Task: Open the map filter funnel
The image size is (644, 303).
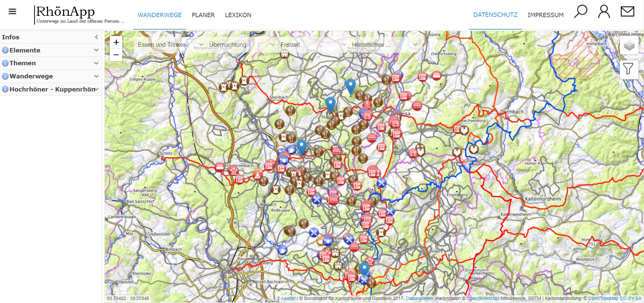Action: [629, 69]
